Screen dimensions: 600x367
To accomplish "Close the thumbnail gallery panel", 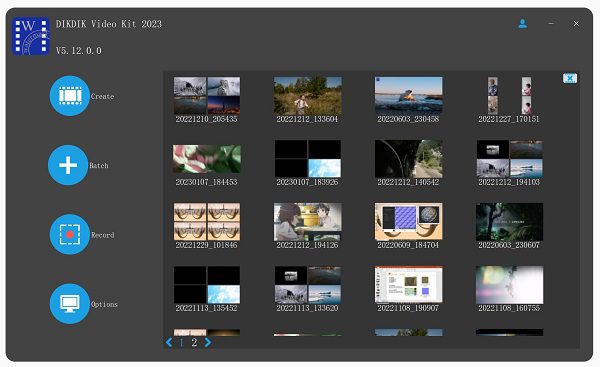I will pos(570,78).
